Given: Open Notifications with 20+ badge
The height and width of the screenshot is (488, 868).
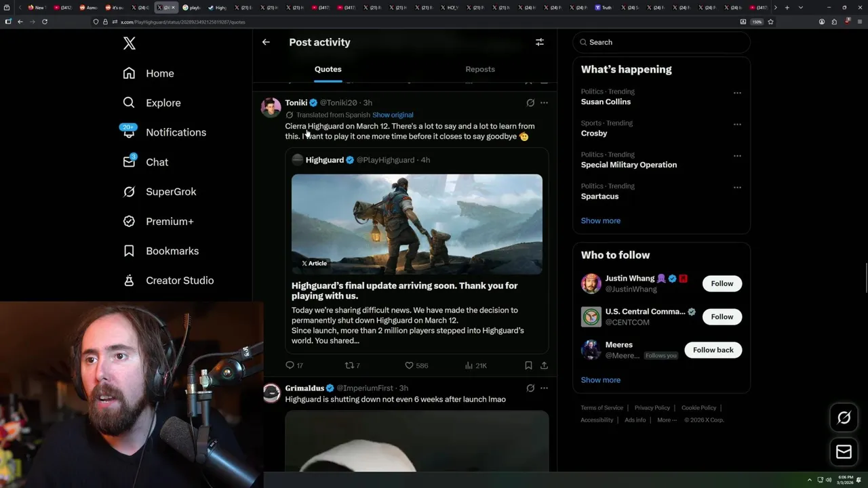Looking at the screenshot, I should 163,132.
